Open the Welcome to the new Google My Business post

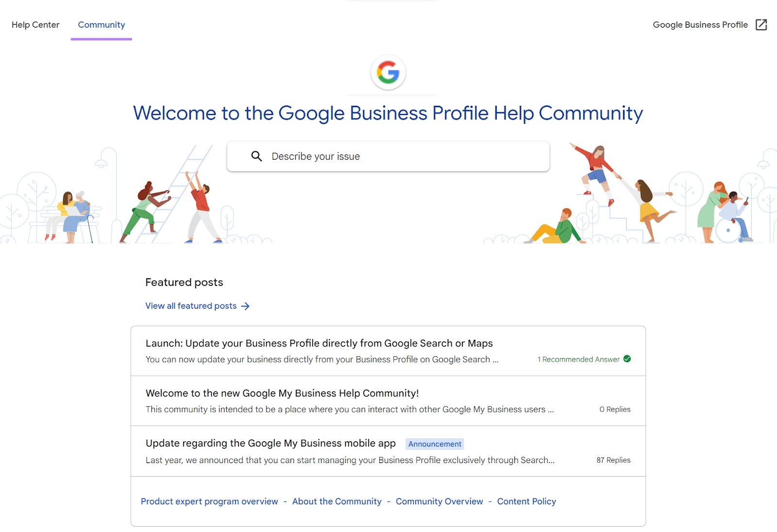[x=282, y=393]
